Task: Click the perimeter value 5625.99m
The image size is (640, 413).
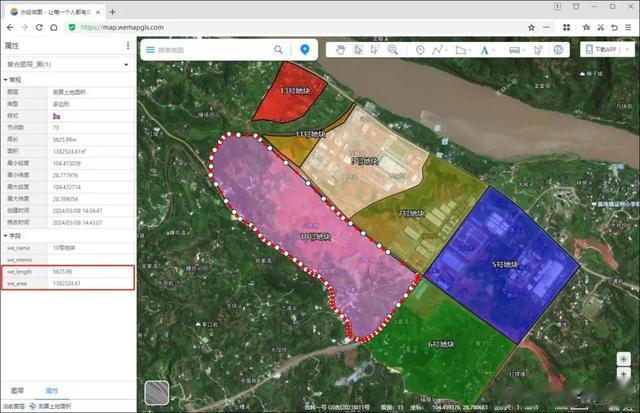Action: pos(64,140)
